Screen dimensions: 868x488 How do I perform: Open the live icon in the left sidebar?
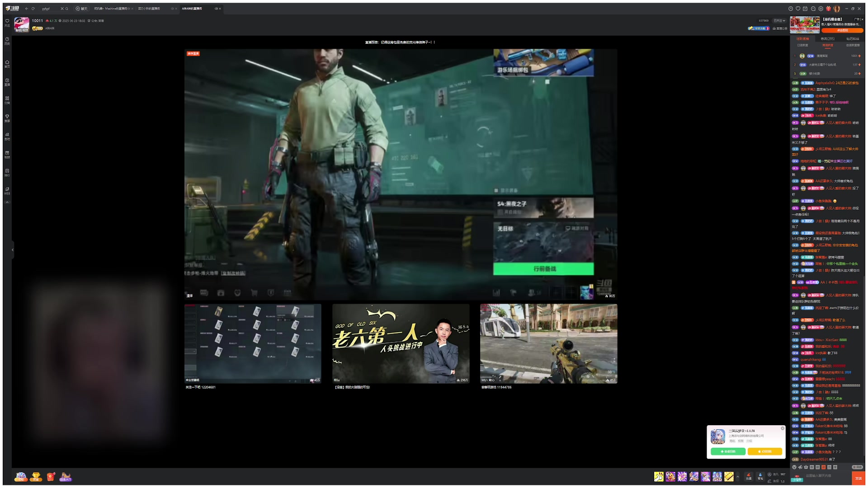click(x=7, y=82)
